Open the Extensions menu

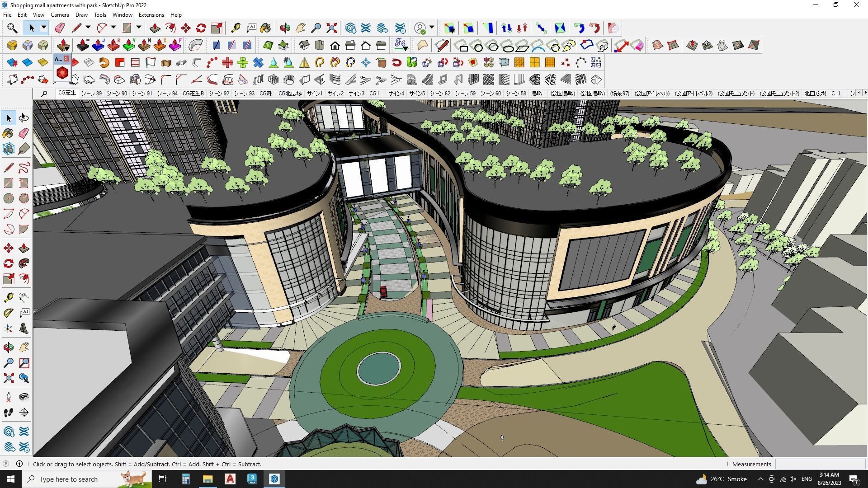click(151, 15)
